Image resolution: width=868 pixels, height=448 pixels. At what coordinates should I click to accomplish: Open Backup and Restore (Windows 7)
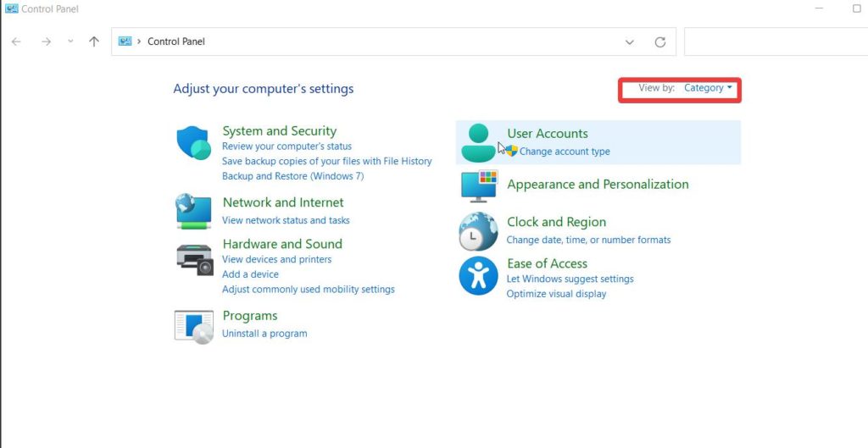coord(292,176)
